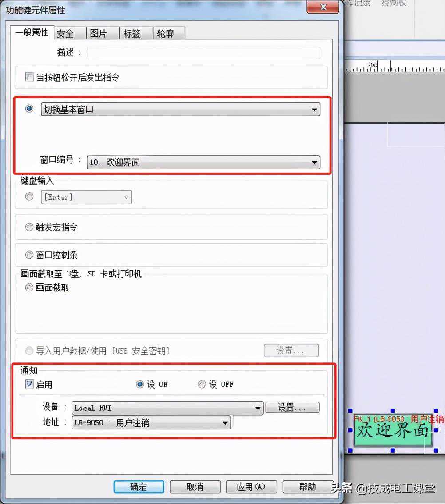Go to the 轮廓 tab
The width and height of the screenshot is (445, 504).
point(165,33)
